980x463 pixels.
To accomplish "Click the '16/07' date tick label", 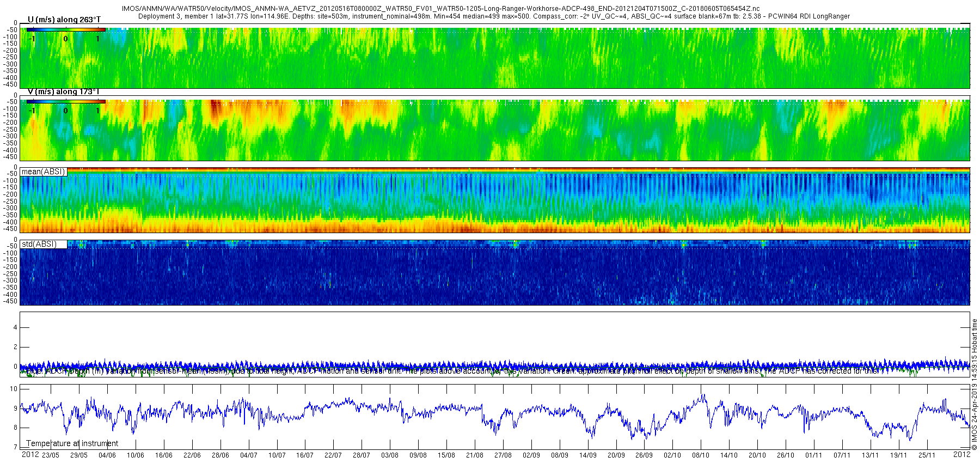I will coord(305,455).
